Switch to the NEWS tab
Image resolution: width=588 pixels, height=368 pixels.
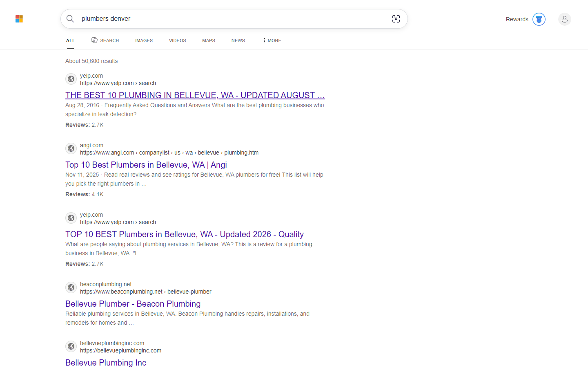click(x=238, y=40)
